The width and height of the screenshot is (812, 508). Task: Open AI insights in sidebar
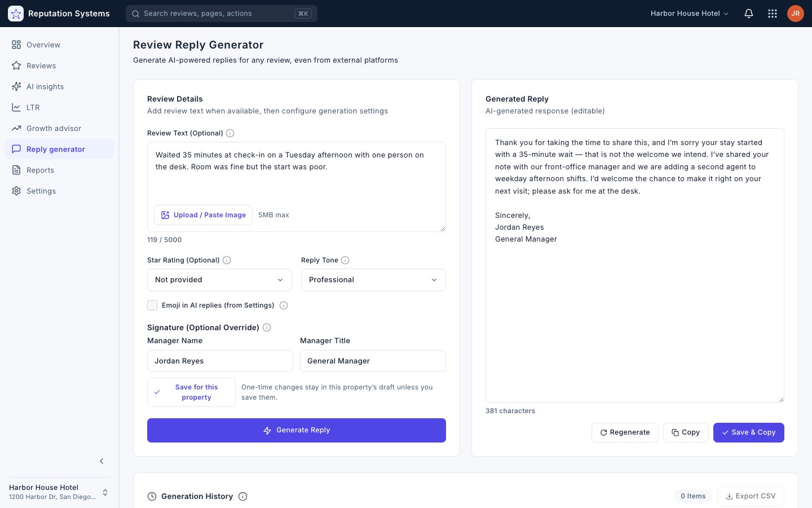coord(59,86)
